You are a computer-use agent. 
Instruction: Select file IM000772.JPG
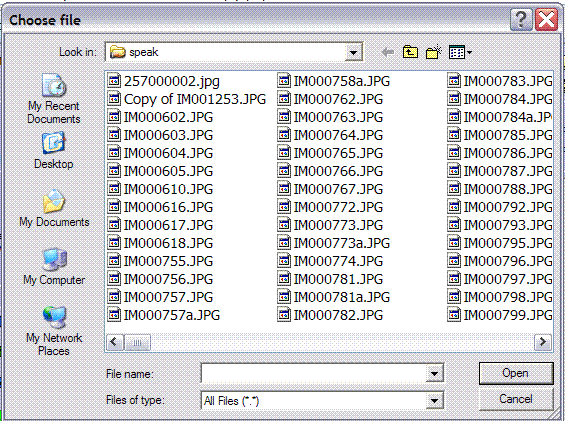[330, 207]
